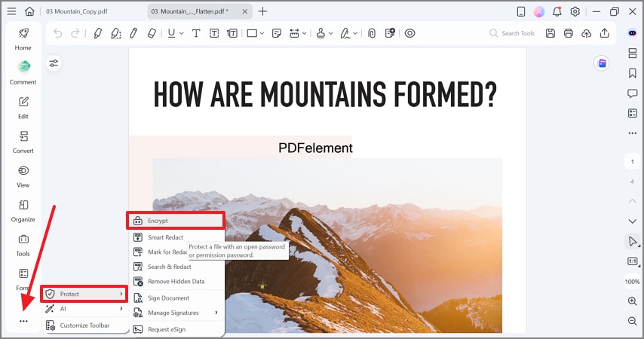Image resolution: width=644 pixels, height=339 pixels.
Task: Choose Remove Hidden Data
Action: 176,282
